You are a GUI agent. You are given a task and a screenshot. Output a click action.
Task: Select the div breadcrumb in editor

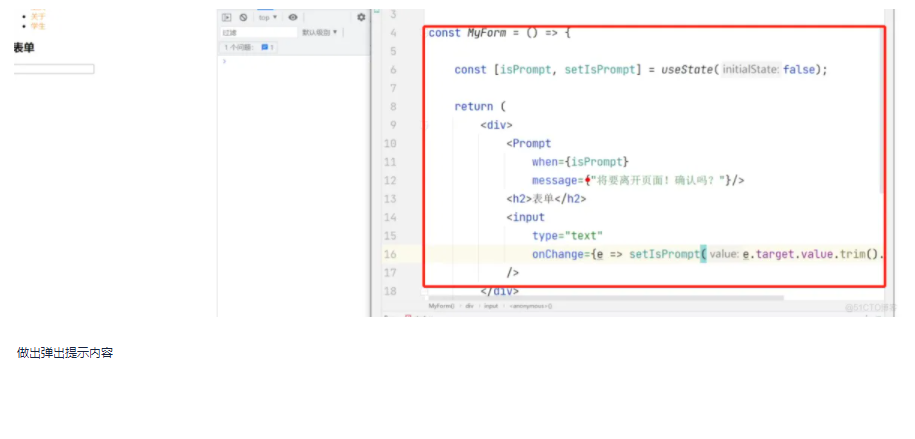[469, 306]
